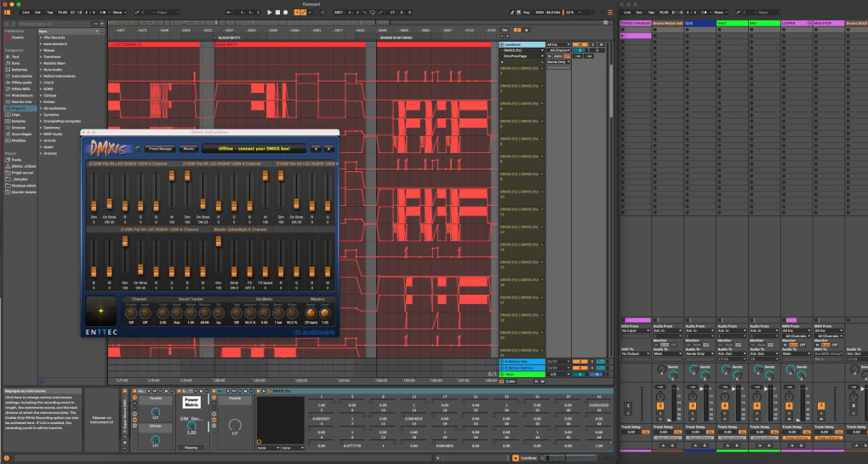Select BAS track header in right window

point(764,23)
